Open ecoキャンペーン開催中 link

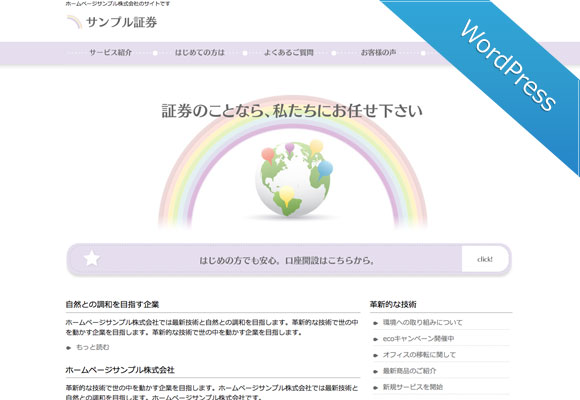pos(418,339)
